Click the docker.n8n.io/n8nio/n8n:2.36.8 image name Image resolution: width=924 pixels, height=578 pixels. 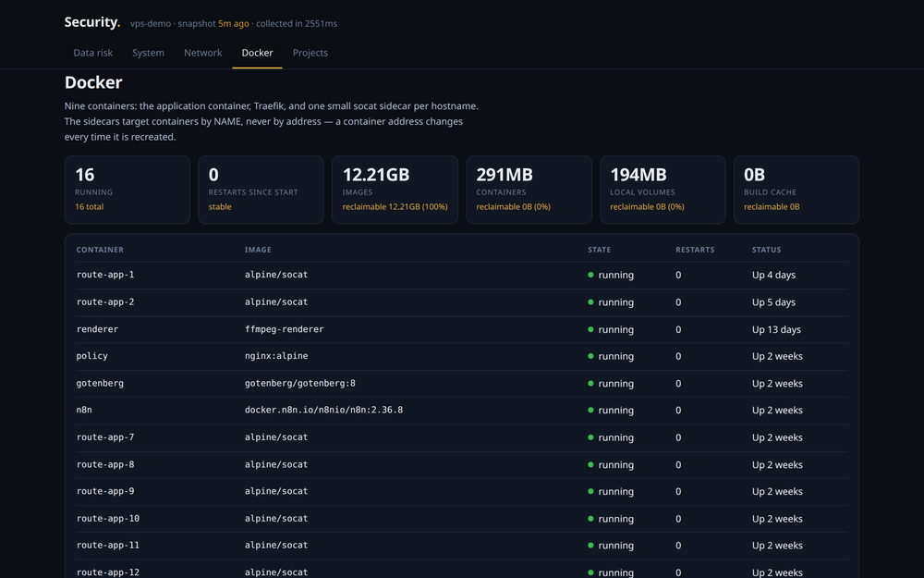coord(323,410)
